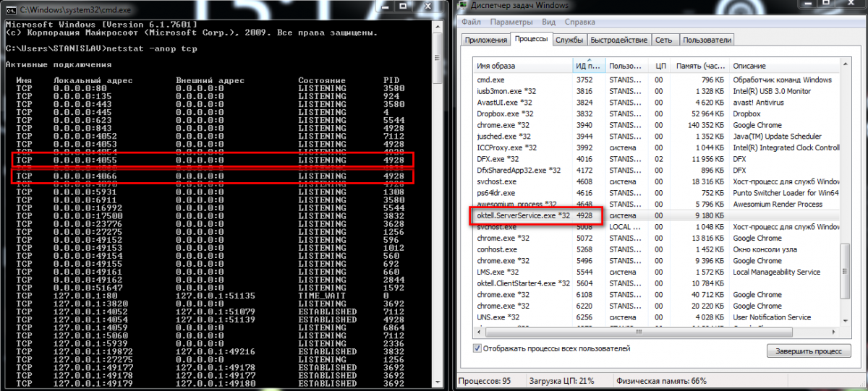Click horizontal scrollbar left arrow in process list
868x391 pixels.
(477, 332)
